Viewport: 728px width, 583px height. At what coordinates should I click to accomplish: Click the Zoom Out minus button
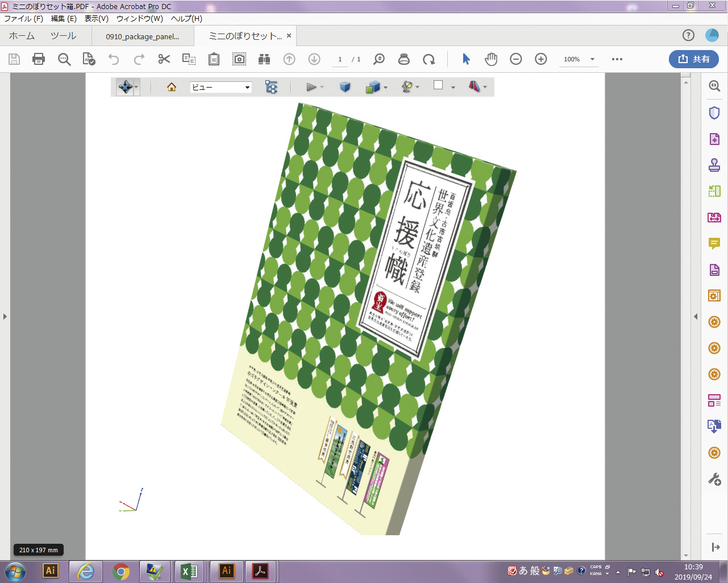pos(516,59)
